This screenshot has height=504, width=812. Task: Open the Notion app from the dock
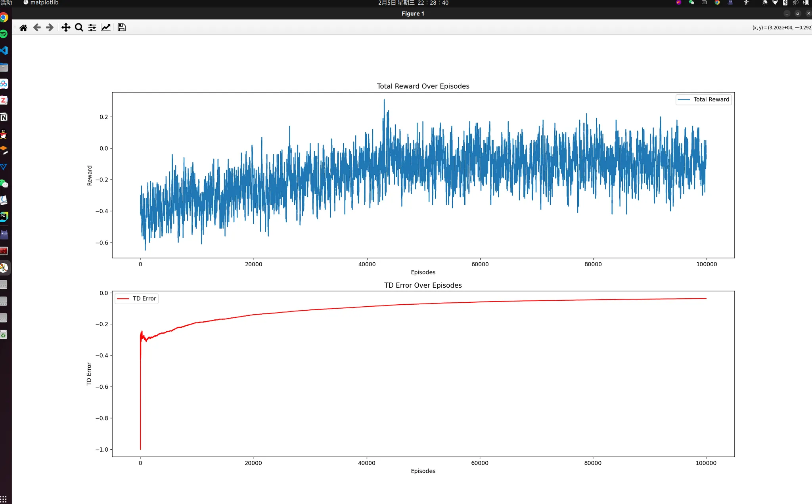coord(4,117)
